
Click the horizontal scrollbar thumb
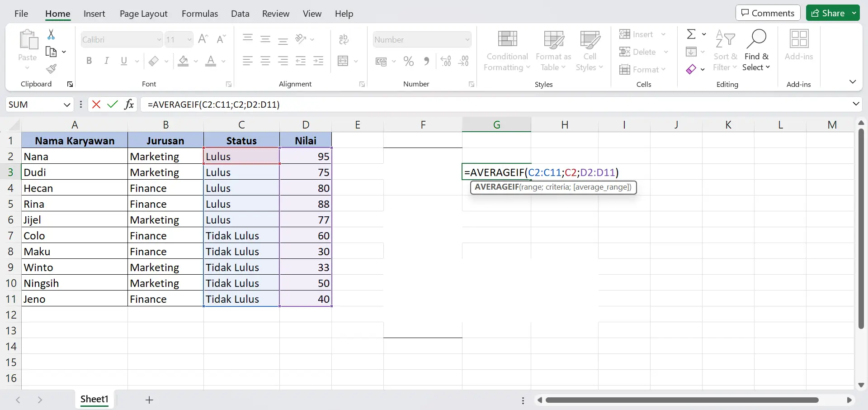[x=682, y=400]
